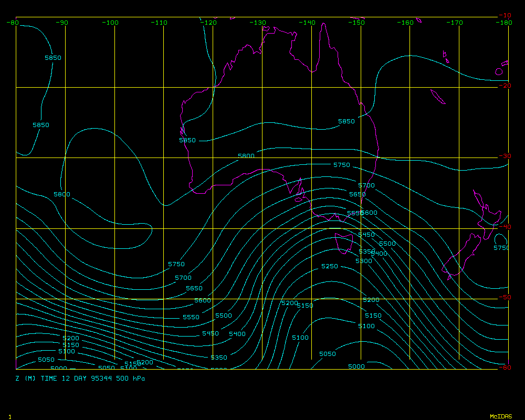Viewport: 525px width, 420px height.
Task: Click the -160 longitude label
Action: (406, 23)
